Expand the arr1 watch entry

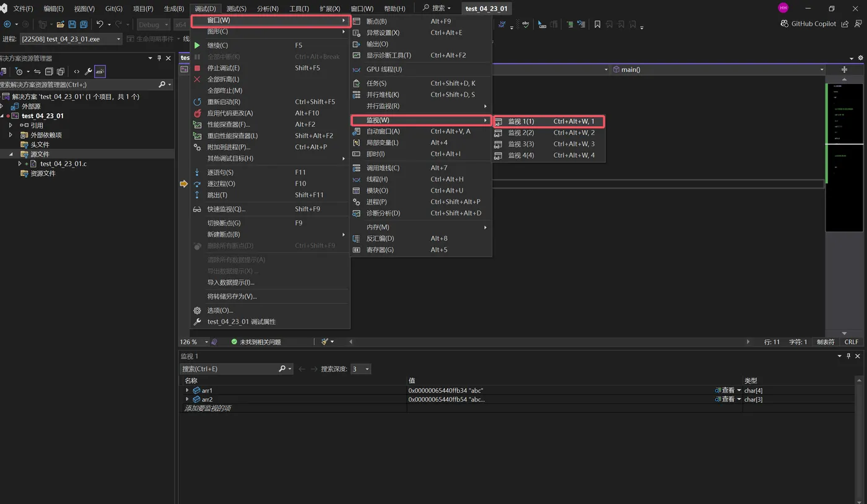coord(187,391)
